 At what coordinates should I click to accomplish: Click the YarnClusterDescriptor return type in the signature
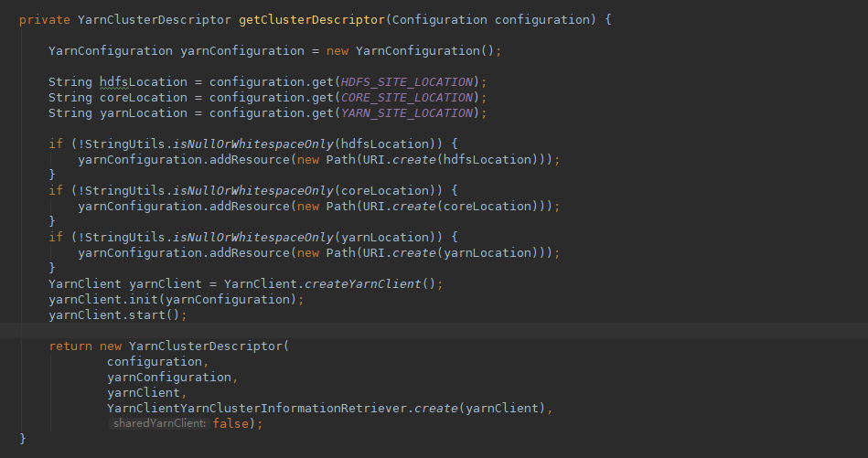(x=155, y=20)
